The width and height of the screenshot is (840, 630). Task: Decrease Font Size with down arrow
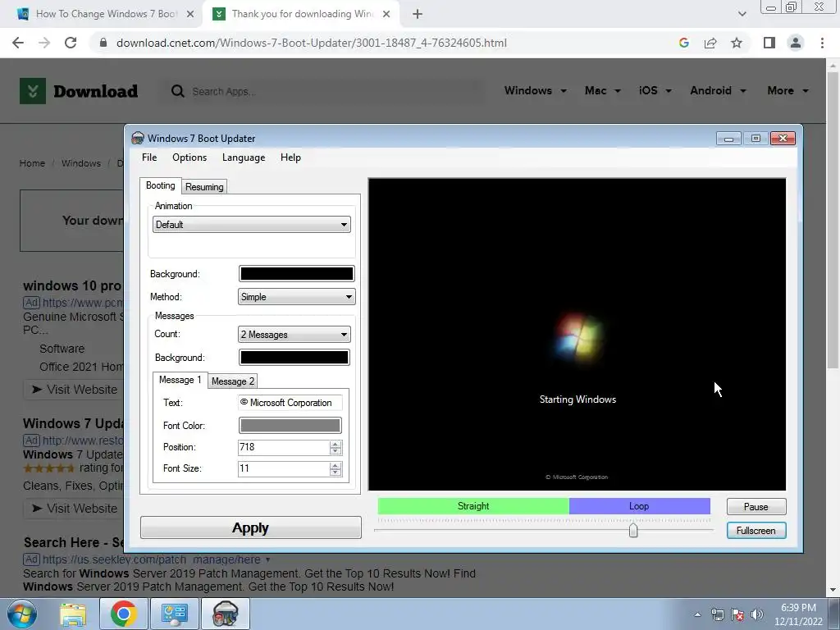[x=336, y=472]
